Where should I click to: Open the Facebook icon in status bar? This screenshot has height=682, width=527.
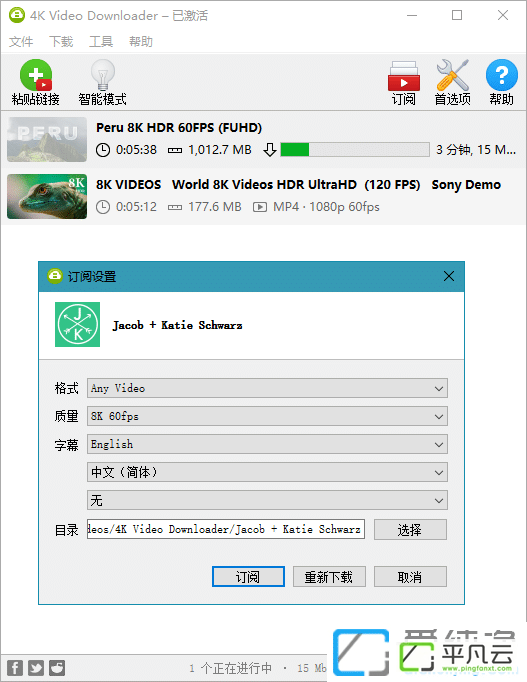[x=15, y=668]
